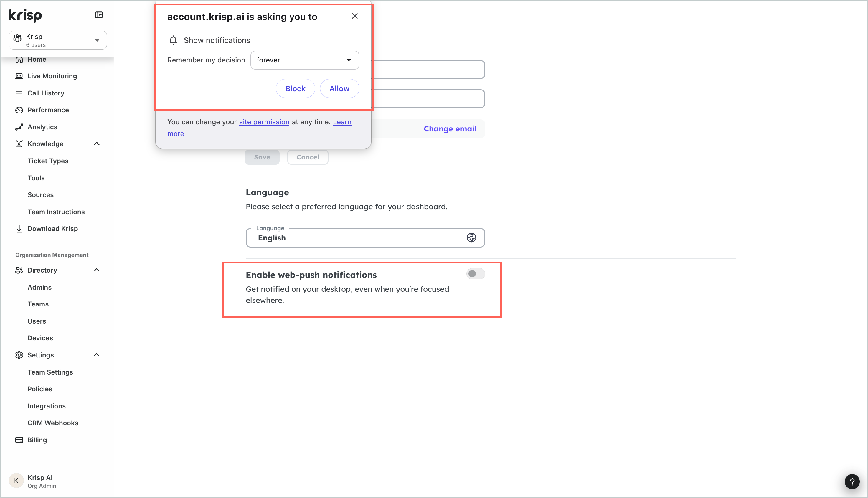Click the Live Monitoring screen icon
Image resolution: width=868 pixels, height=498 pixels.
(x=19, y=76)
